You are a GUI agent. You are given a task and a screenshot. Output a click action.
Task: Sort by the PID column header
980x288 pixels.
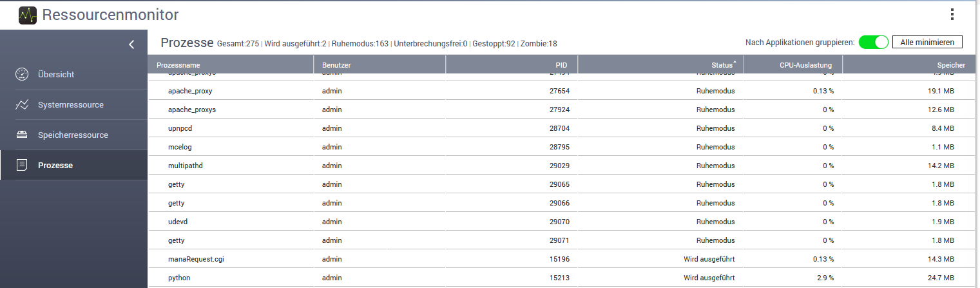(x=561, y=65)
